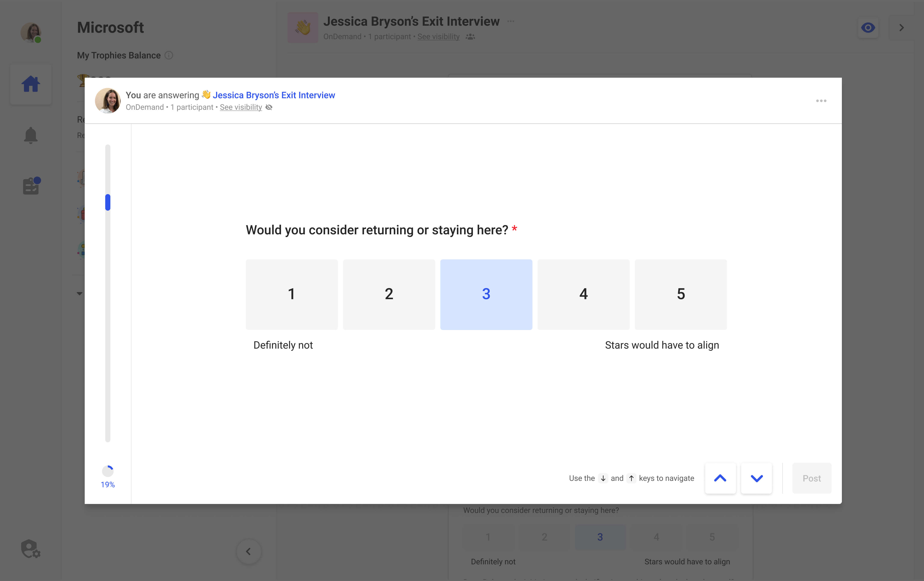924x581 pixels.
Task: Click the Post button
Action: [811, 478]
